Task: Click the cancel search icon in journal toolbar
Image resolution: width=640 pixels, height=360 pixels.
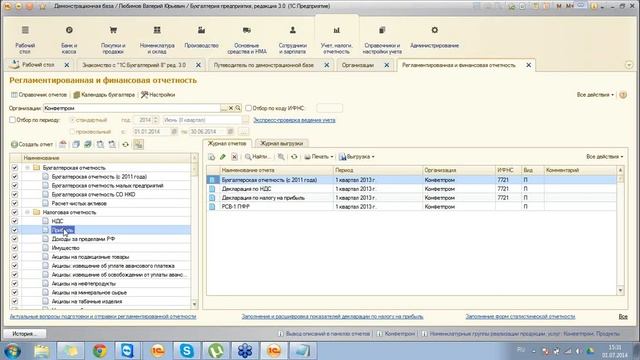Action: pos(281,157)
